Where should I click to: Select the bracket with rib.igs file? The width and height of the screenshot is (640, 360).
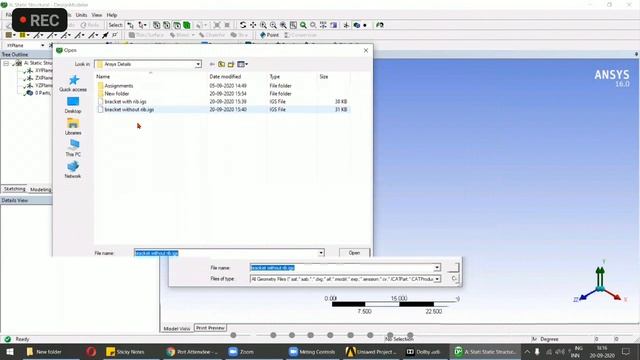pyautogui.click(x=126, y=102)
